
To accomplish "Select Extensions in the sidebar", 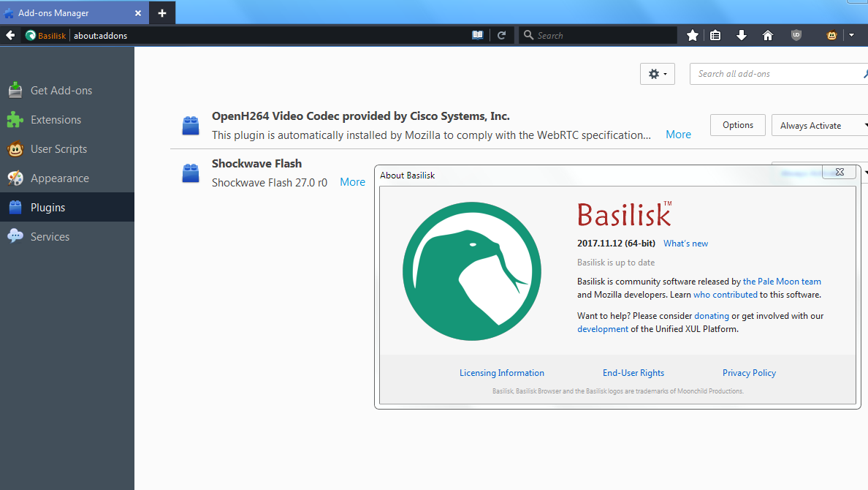I will pos(56,120).
